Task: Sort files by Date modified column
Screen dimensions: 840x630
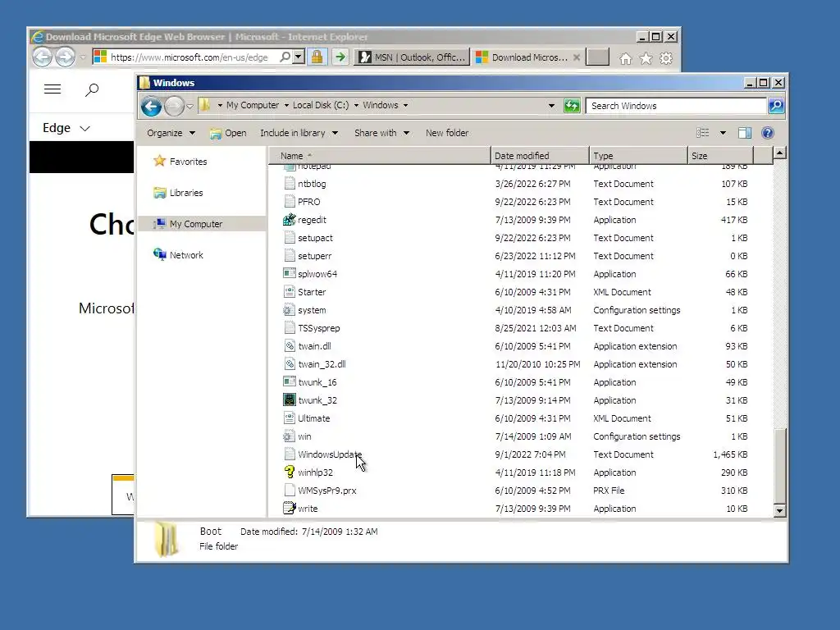Action: (x=540, y=155)
